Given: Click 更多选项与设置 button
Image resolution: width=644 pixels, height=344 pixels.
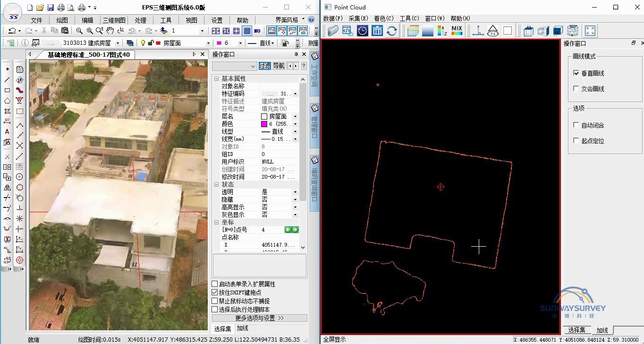Looking at the screenshot, I should point(260,318).
